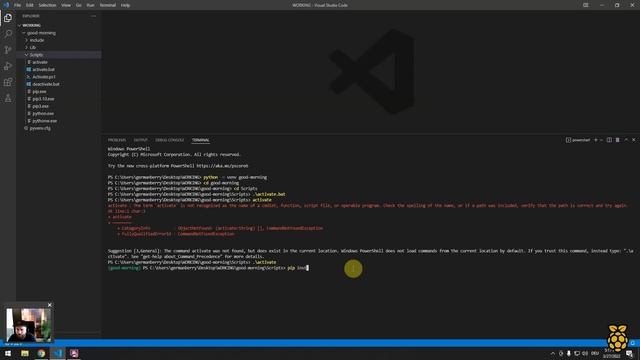This screenshot has height=360, width=640.
Task: Open Explorer panel more actions ellipsis
Action: pos(93,16)
